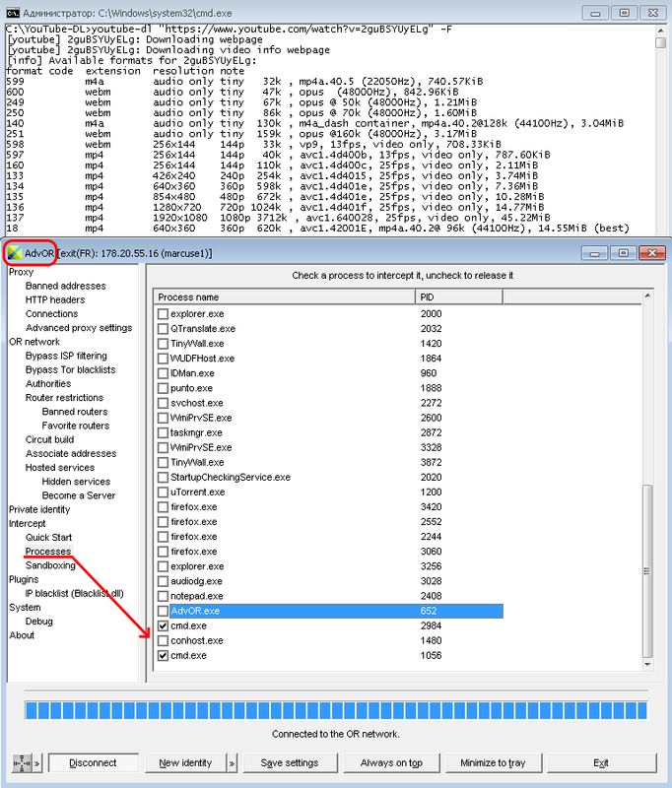Open Debug under System
Image resolution: width=672 pixels, height=788 pixels.
click(x=39, y=622)
